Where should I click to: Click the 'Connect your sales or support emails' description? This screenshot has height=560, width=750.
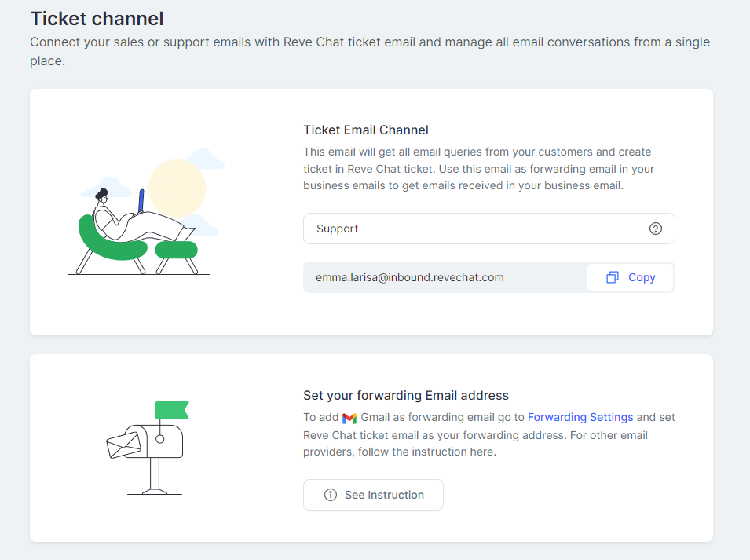coord(370,51)
